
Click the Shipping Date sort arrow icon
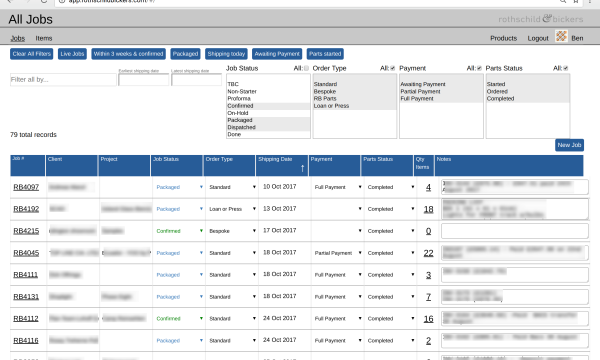(x=302, y=168)
